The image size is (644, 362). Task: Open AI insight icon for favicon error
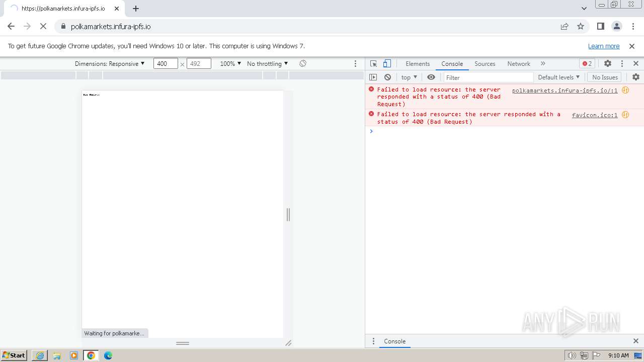[x=625, y=115]
